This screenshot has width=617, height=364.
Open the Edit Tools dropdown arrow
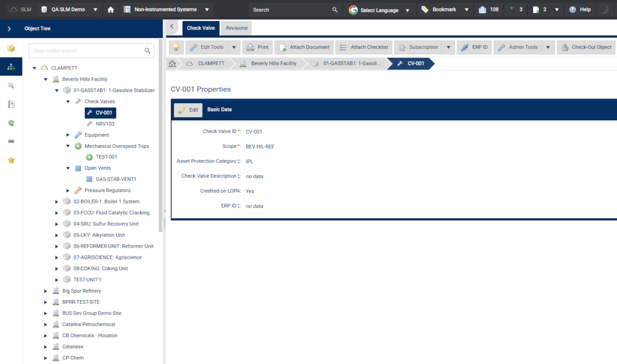point(234,47)
